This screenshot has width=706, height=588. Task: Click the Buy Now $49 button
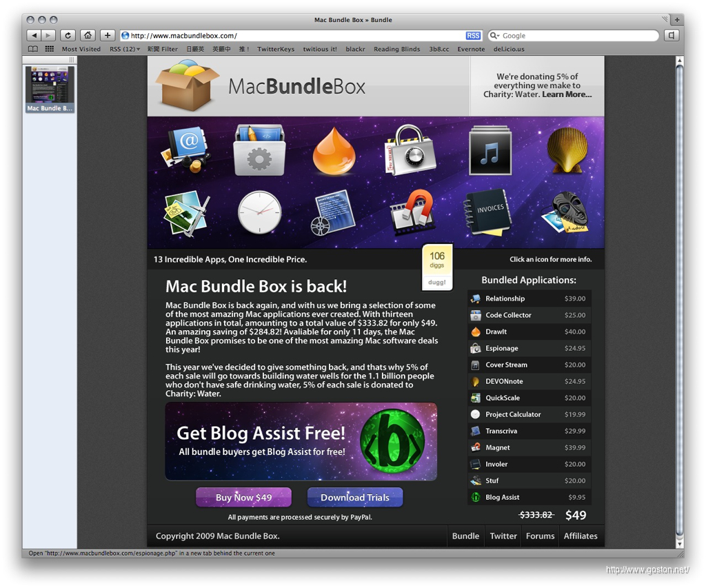point(243,497)
